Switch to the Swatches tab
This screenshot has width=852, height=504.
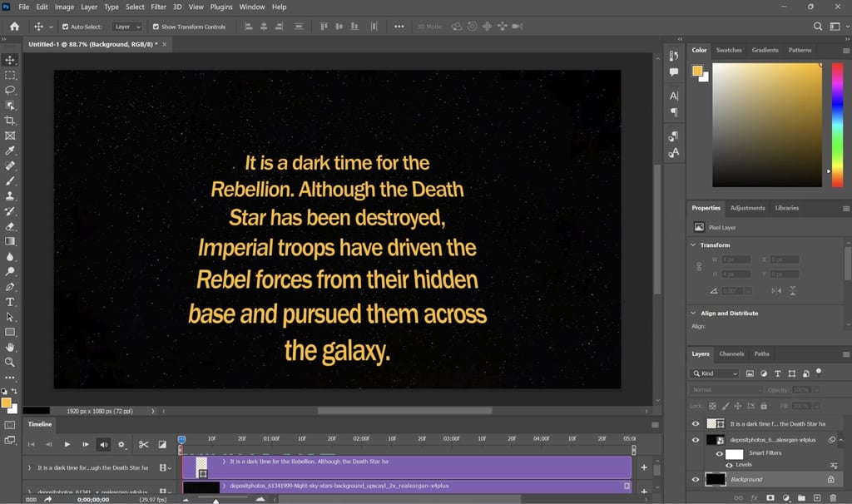(x=729, y=50)
